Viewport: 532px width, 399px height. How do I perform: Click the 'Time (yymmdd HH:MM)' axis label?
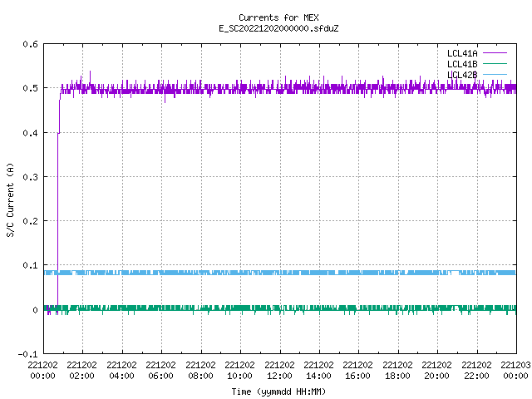(278, 392)
